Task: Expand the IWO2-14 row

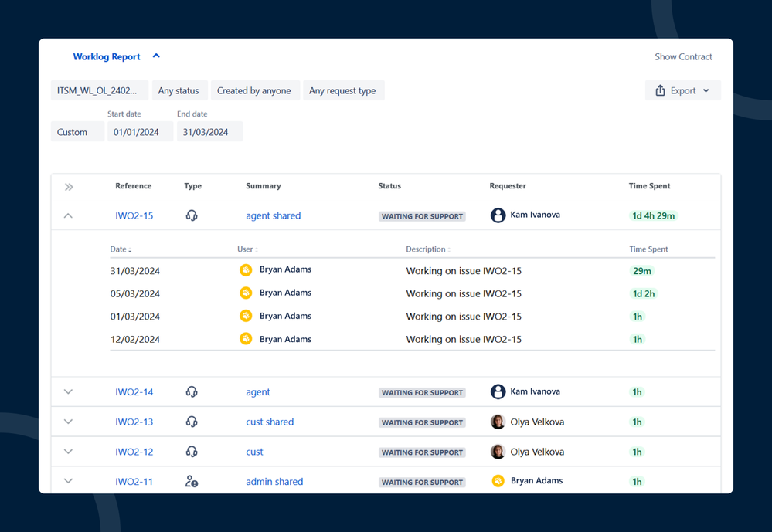Action: point(68,392)
